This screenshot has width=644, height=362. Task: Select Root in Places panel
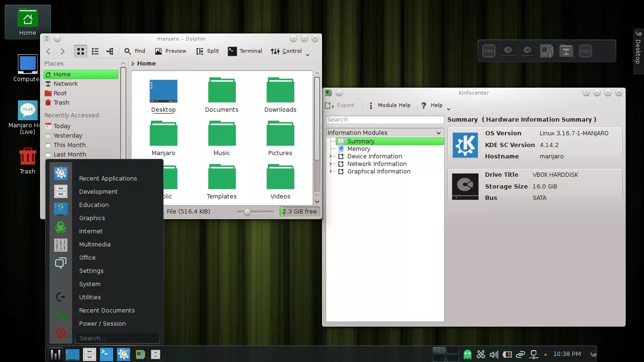coord(81,93)
